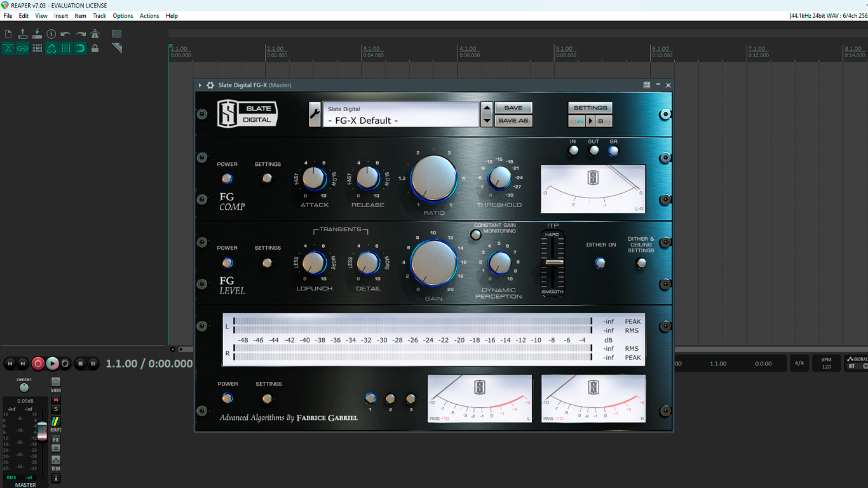The height and width of the screenshot is (488, 868).
Task: Open the View menu
Action: pyautogui.click(x=41, y=16)
